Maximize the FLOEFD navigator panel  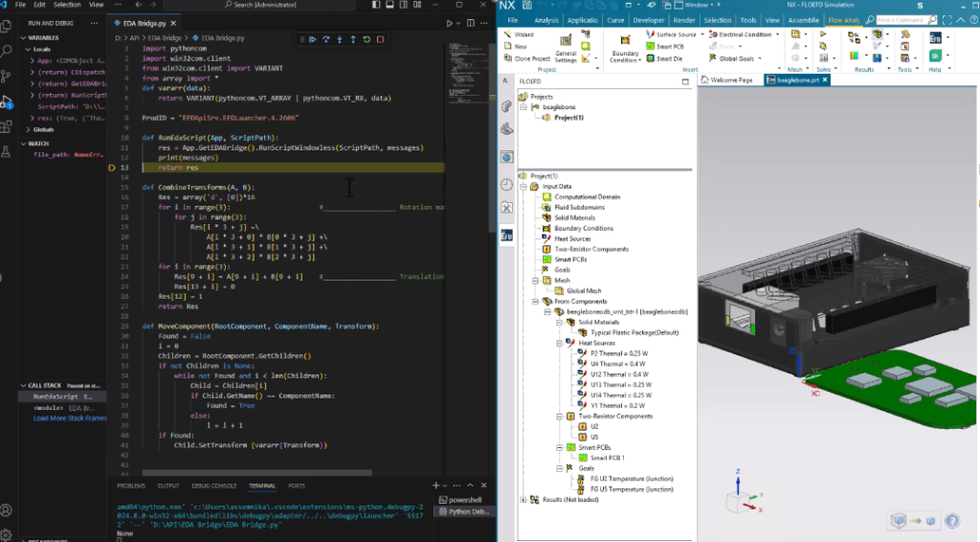(685, 81)
